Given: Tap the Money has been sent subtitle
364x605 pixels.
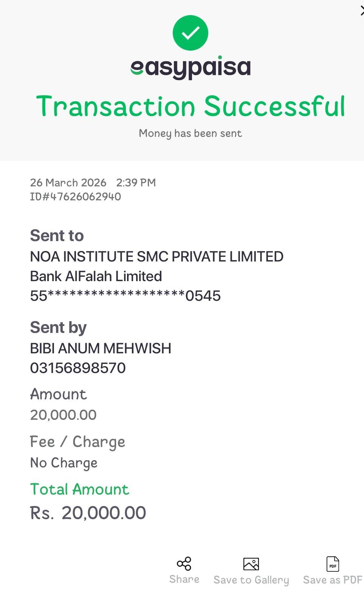Looking at the screenshot, I should tap(190, 133).
